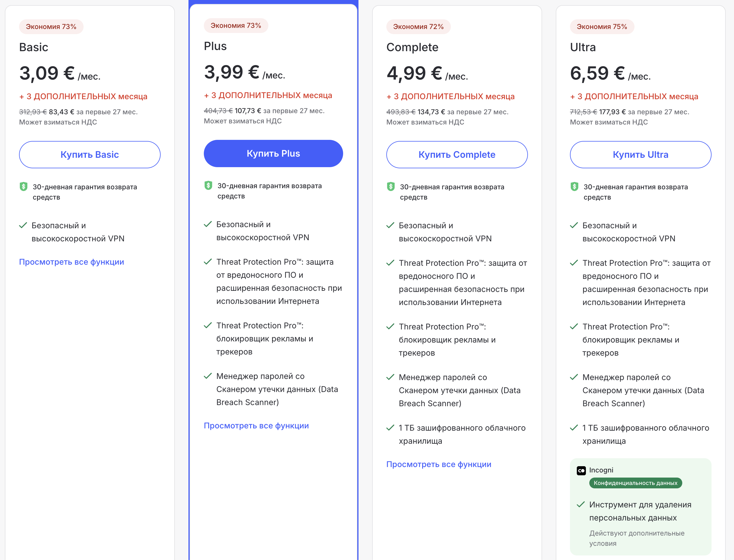Click the Incogni logo icon in Ultra card

pos(581,470)
